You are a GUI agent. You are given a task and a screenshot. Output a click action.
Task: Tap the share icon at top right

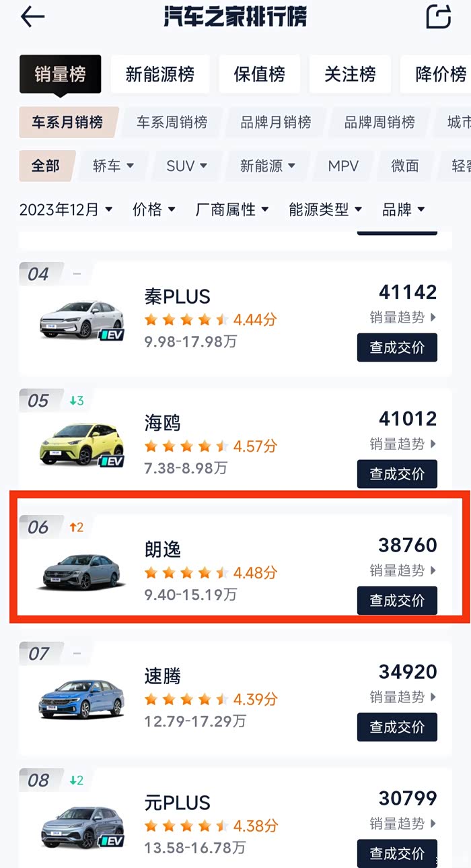438,17
